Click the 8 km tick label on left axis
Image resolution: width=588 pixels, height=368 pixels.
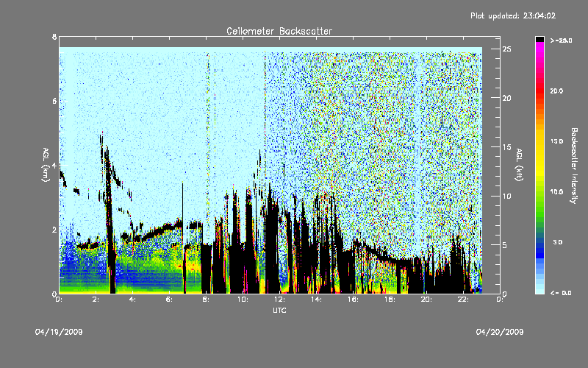(54, 37)
